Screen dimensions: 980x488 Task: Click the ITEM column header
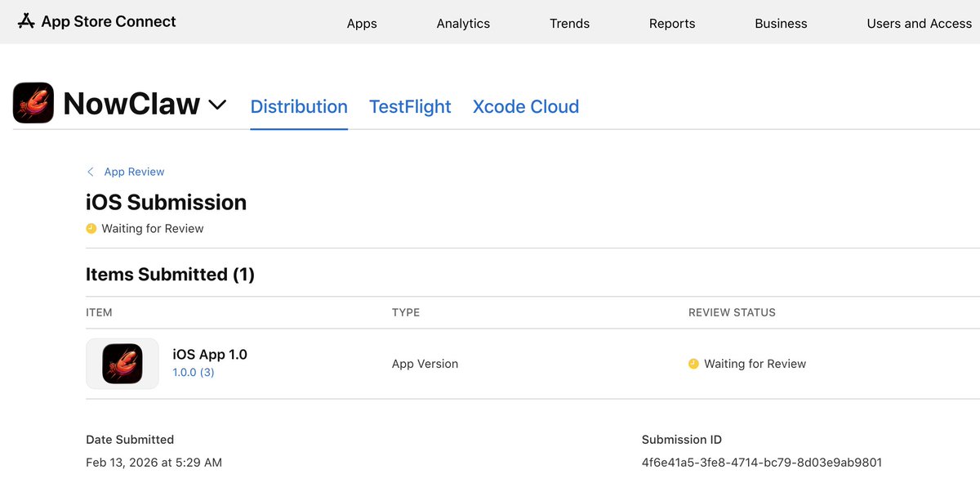tap(99, 312)
